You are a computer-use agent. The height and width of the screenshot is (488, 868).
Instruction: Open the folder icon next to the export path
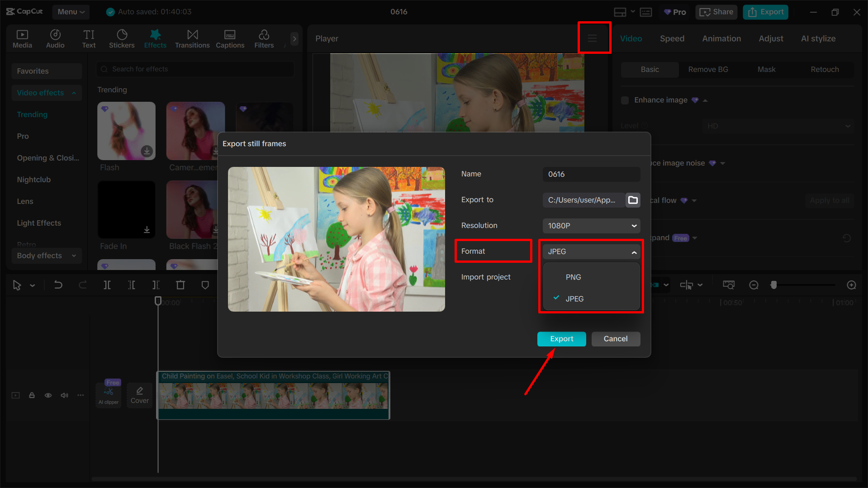632,200
